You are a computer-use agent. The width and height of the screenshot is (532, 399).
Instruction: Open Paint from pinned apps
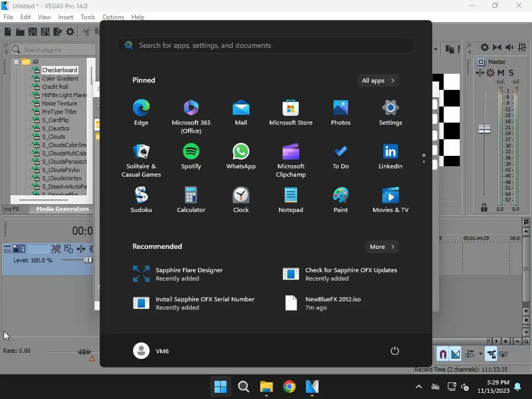pyautogui.click(x=341, y=200)
